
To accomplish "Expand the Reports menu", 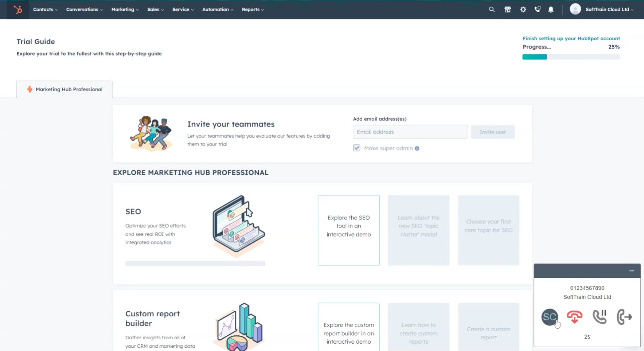I will coord(253,10).
